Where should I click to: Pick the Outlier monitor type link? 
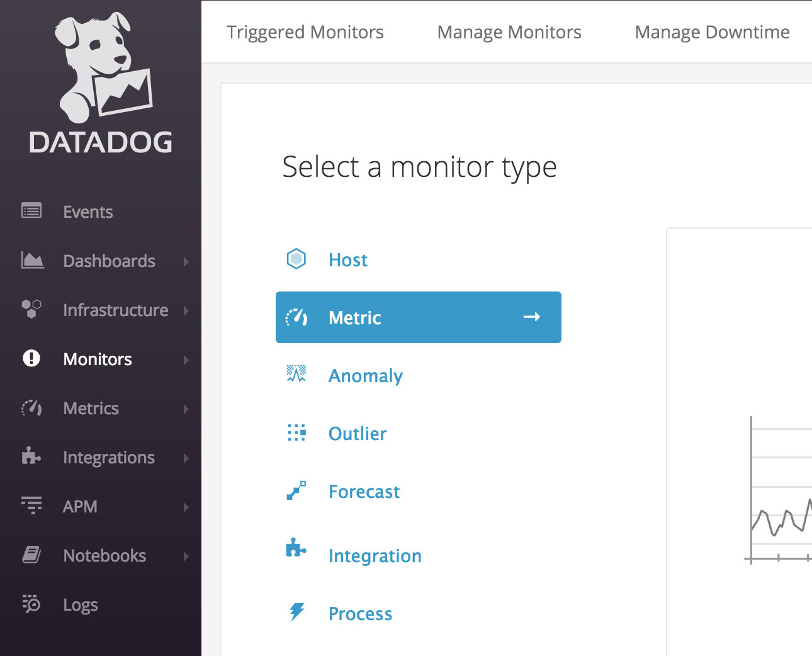coord(358,434)
